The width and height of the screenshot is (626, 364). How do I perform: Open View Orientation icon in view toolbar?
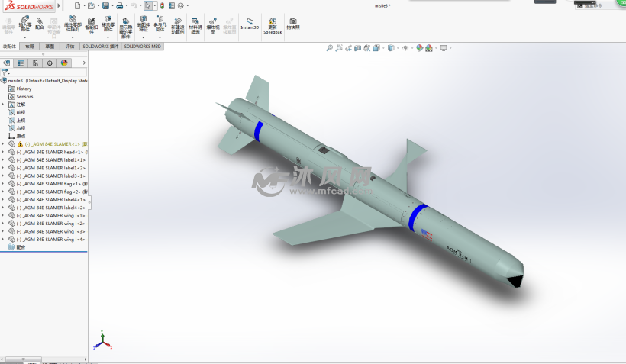[376, 48]
